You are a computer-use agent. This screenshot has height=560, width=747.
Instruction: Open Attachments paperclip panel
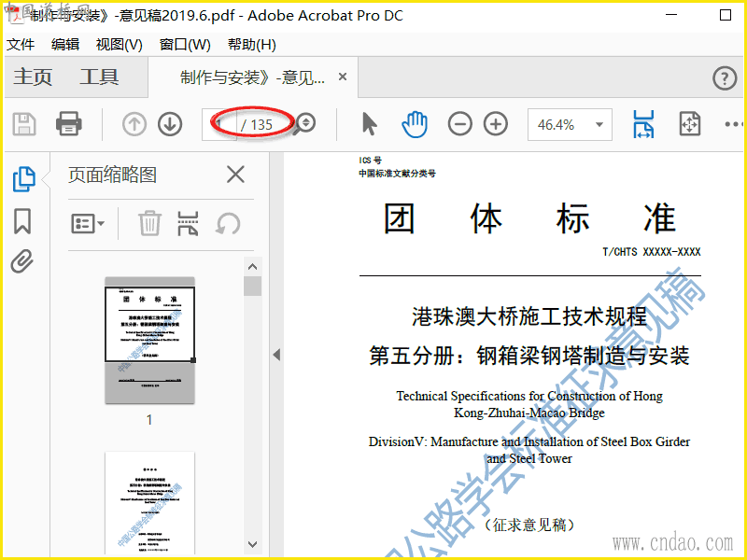pyautogui.click(x=22, y=261)
